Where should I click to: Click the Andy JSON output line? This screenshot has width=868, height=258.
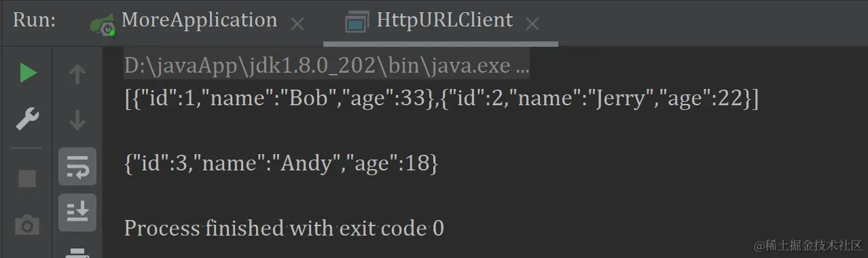click(x=281, y=164)
